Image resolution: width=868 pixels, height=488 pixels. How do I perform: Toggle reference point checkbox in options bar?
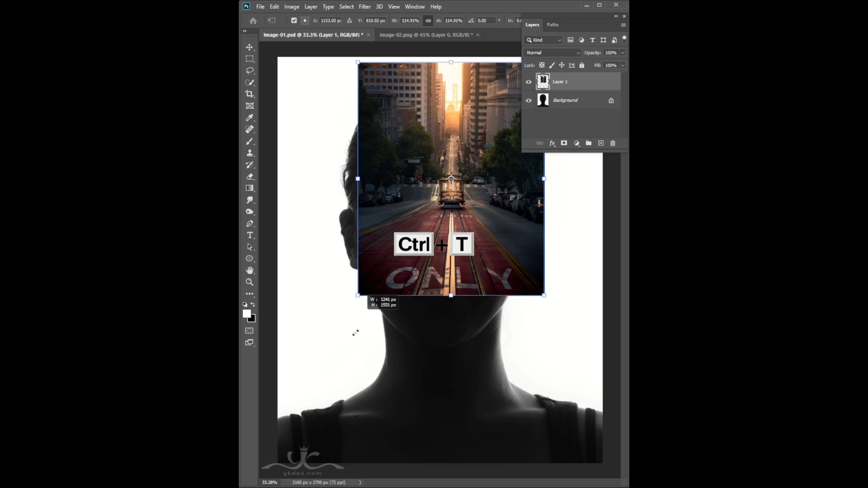(x=294, y=20)
